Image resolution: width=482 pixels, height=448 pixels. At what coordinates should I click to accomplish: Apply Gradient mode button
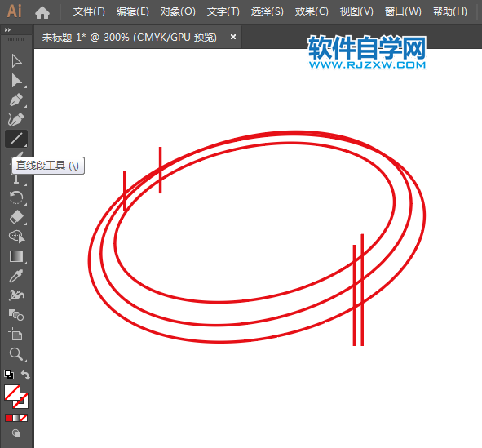16,418
